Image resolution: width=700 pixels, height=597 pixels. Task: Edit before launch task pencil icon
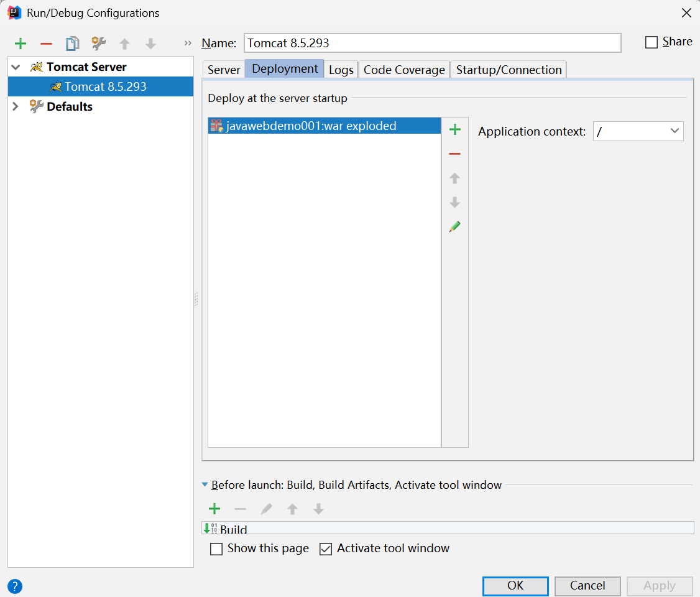267,509
